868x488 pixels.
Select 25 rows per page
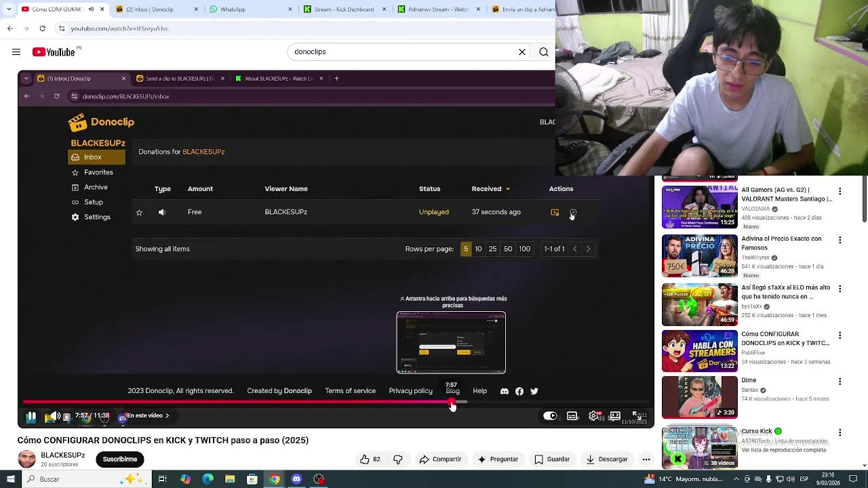click(492, 249)
